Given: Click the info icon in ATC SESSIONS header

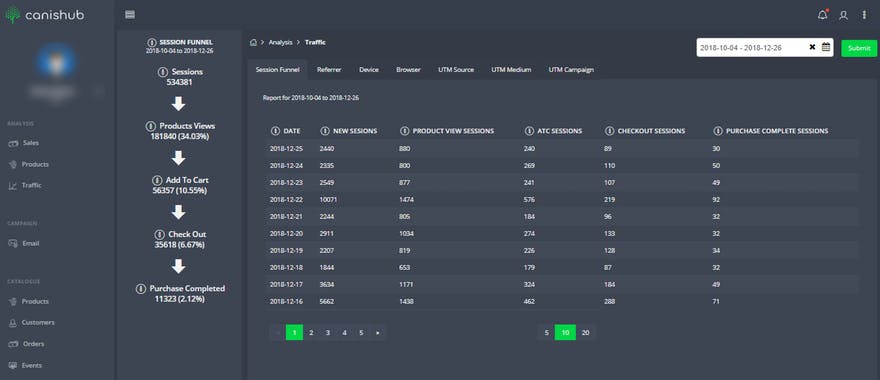Looking at the screenshot, I should tap(529, 131).
